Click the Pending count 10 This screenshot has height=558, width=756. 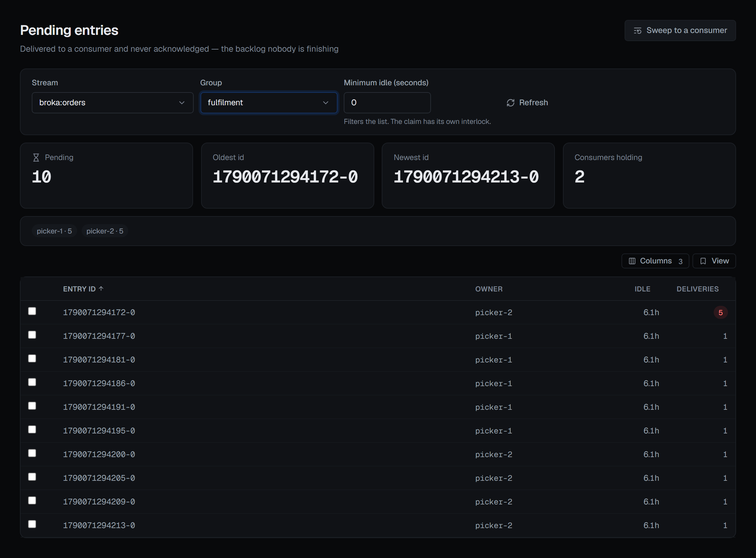click(41, 177)
